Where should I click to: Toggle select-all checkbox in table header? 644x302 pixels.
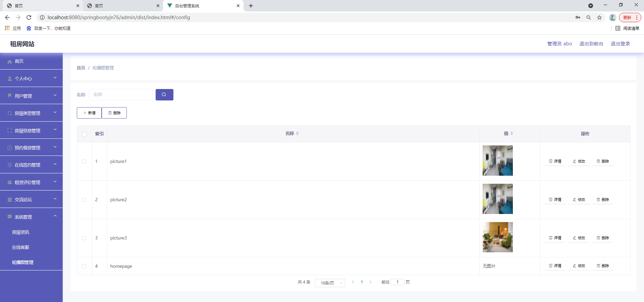click(x=84, y=134)
